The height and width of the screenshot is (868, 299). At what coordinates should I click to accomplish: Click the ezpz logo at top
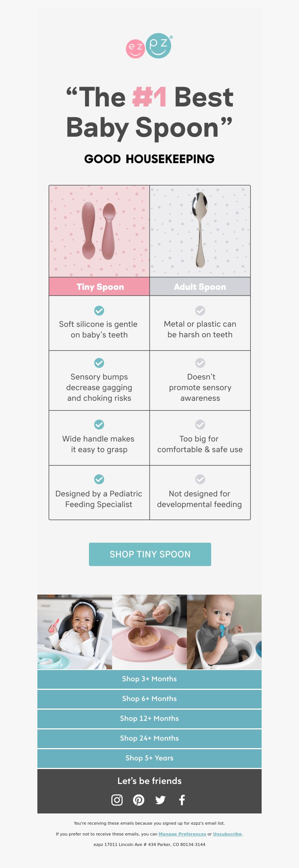149,46
